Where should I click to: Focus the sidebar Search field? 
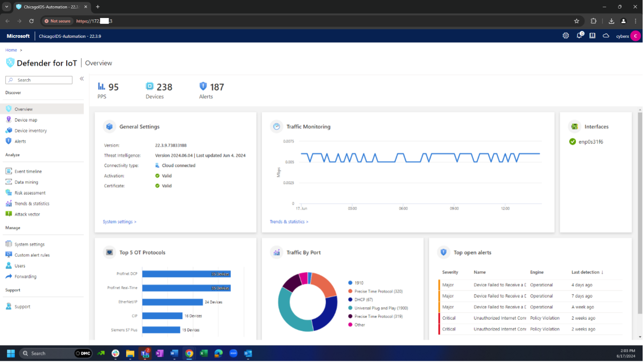(39, 80)
